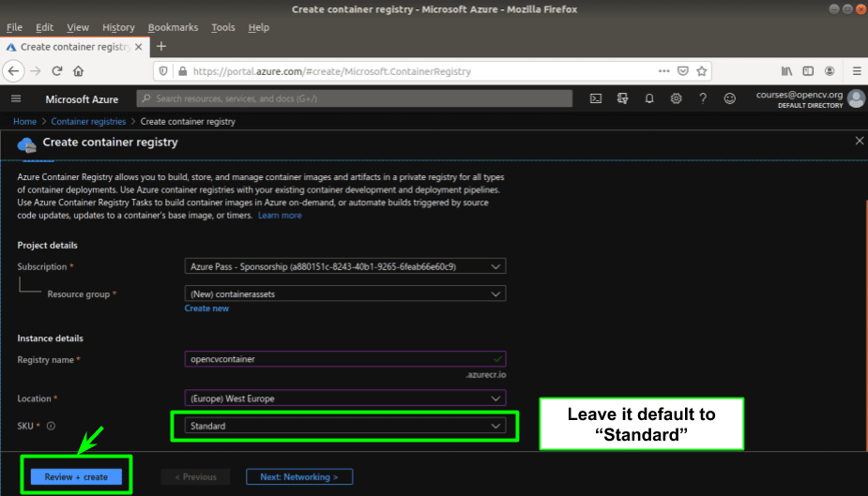Viewport: 868px width, 496px height.
Task: Select the Create container registry browser tab
Action: 74,47
